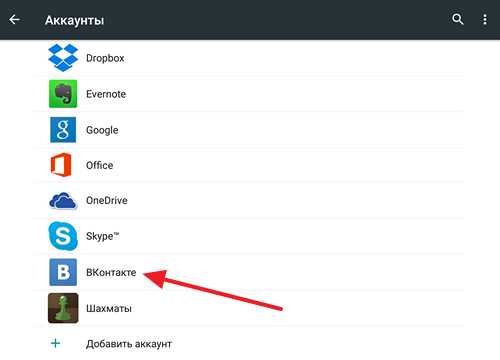This screenshot has width=500, height=360.
Task: Go back using the left arrow
Action: [x=14, y=20]
